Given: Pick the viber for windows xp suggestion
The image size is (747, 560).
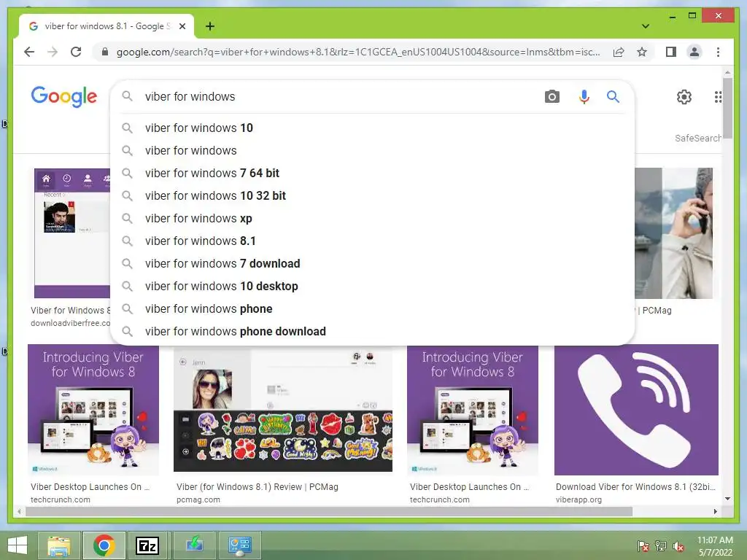Looking at the screenshot, I should click(x=372, y=218).
